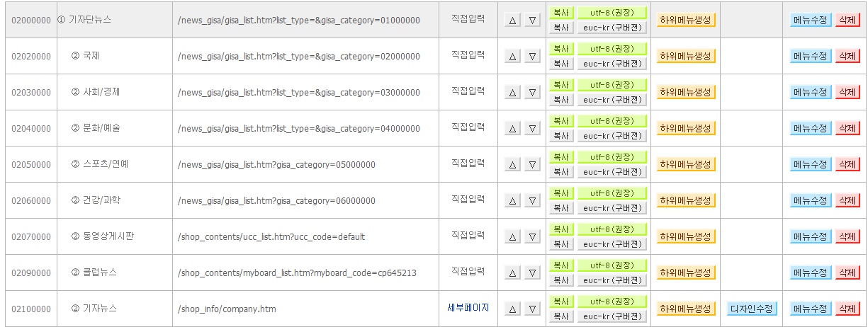Copy utf-8 link for 기자단뉴스 row
This screenshot has width=868, height=327.
pyautogui.click(x=561, y=13)
